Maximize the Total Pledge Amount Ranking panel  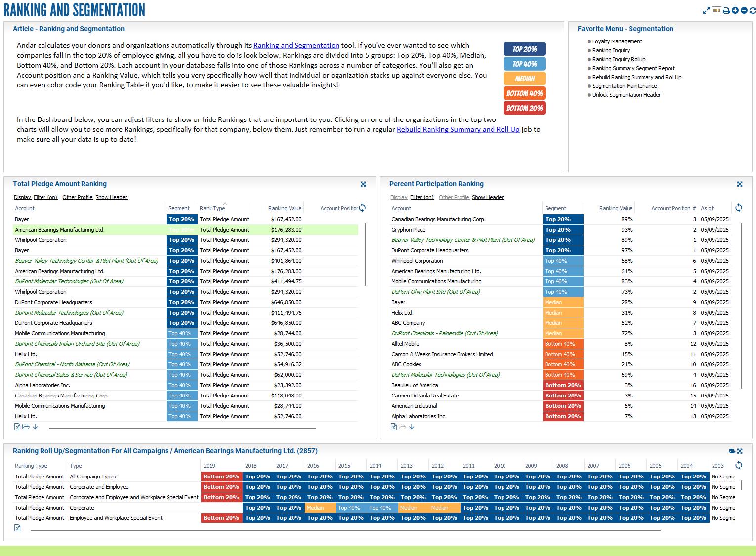pos(363,184)
